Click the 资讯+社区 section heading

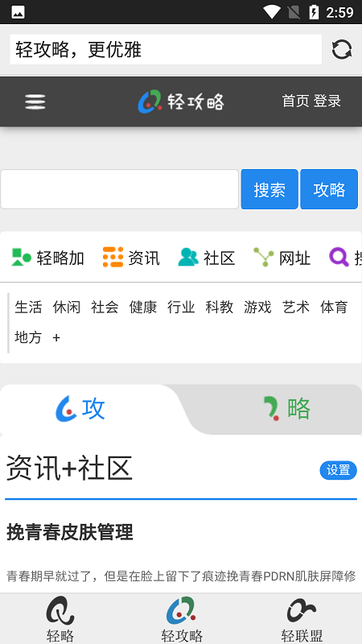(69, 469)
